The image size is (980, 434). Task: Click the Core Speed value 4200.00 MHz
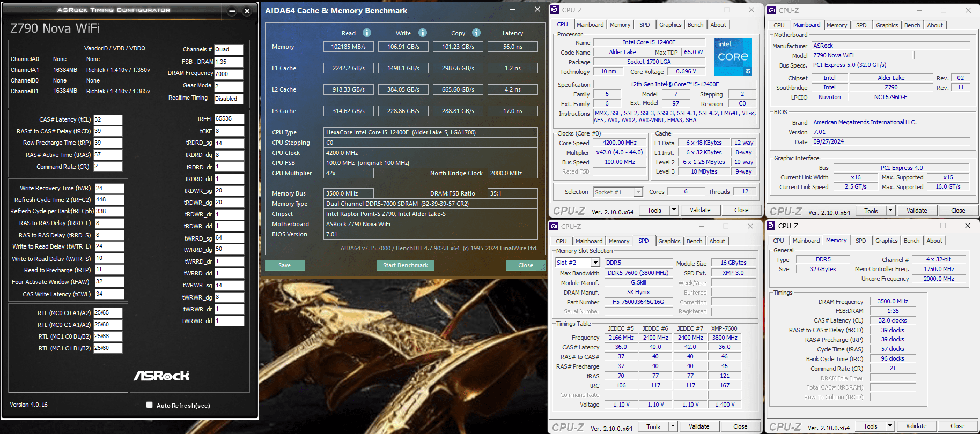pos(620,143)
